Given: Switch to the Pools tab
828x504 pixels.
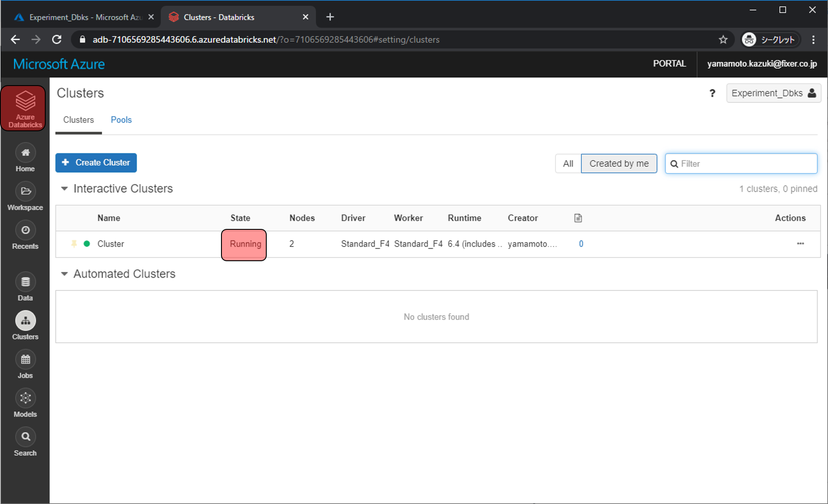Looking at the screenshot, I should click(x=121, y=120).
